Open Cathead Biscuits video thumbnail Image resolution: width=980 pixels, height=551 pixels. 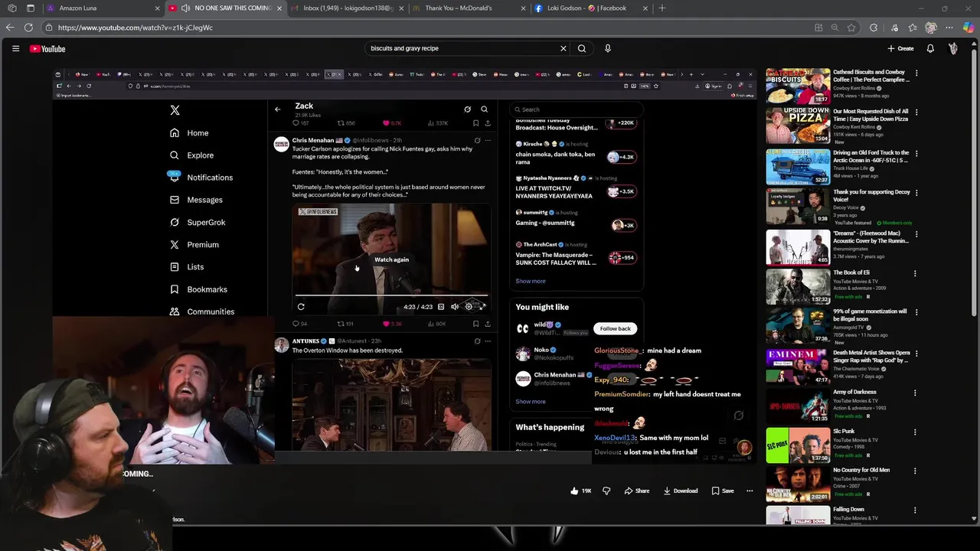pos(798,86)
